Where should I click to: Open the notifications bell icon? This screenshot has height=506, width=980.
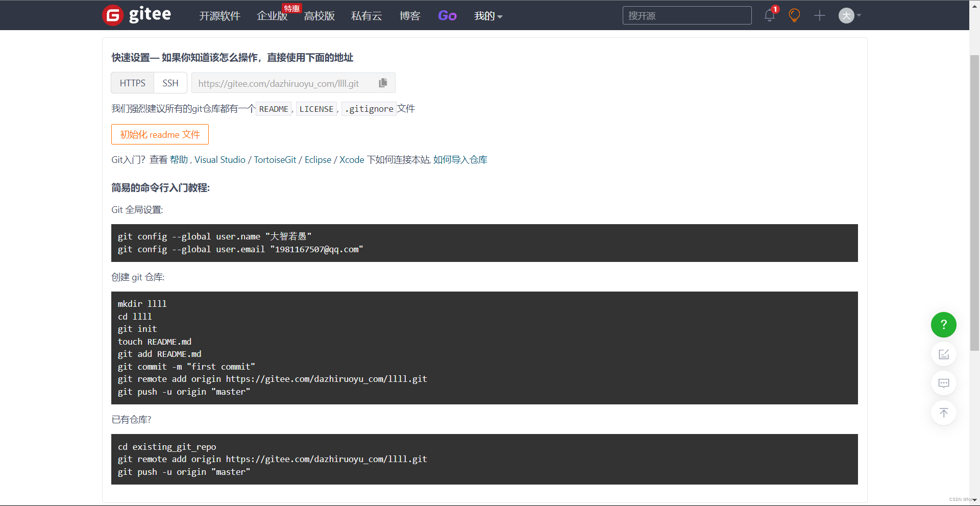point(769,16)
